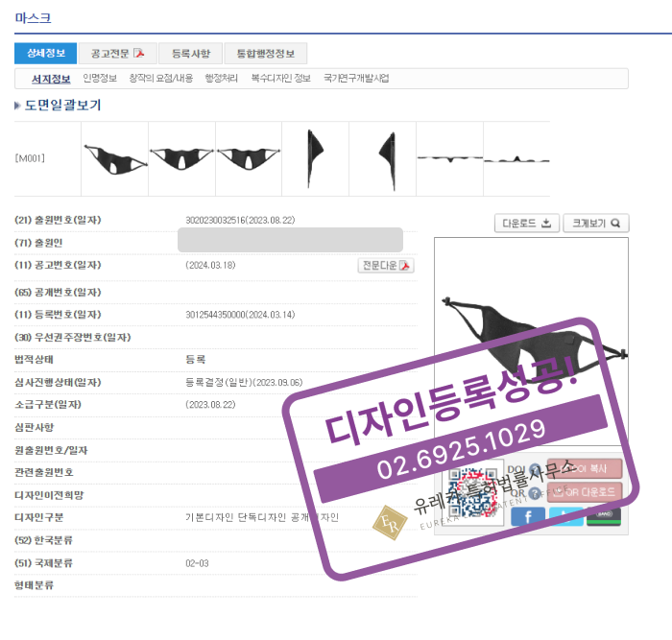The width and height of the screenshot is (672, 640).
Task: Click the Twitter share icon
Action: (566, 516)
